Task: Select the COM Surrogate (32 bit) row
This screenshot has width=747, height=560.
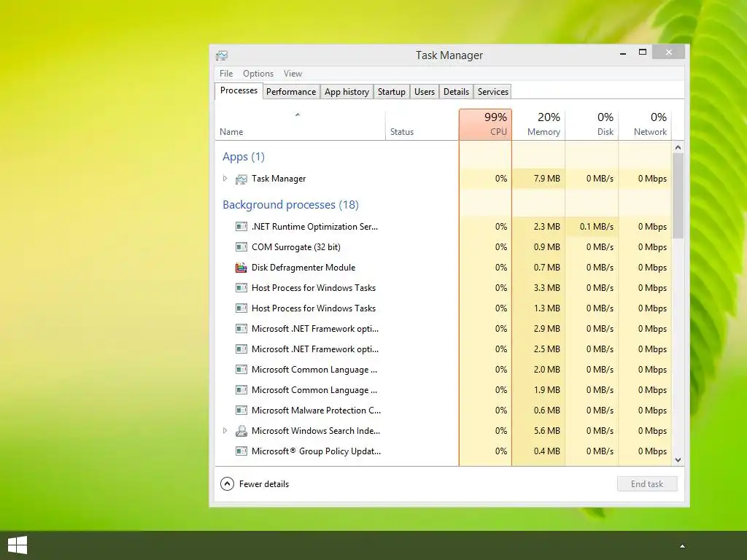Action: [443, 247]
